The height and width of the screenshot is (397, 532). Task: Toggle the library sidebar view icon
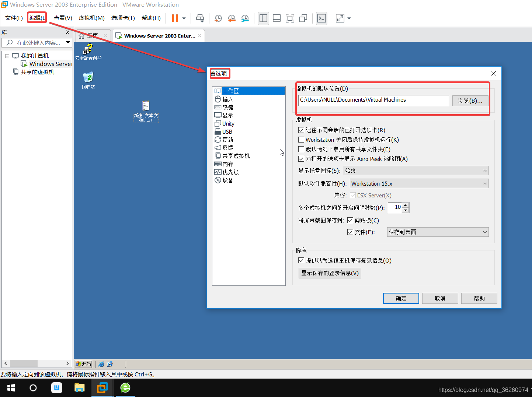click(x=263, y=18)
